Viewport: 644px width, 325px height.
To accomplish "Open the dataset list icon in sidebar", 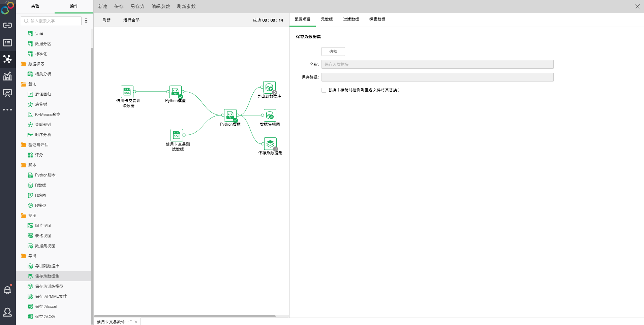I will [7, 42].
